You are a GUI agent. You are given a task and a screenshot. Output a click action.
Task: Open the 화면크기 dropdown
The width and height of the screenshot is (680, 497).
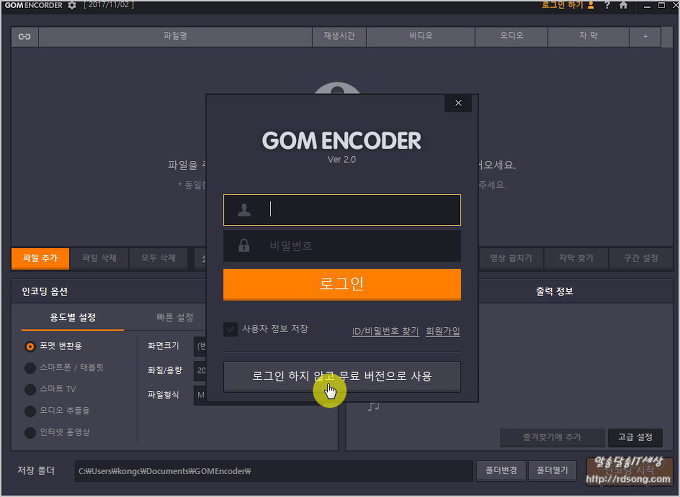click(x=199, y=346)
